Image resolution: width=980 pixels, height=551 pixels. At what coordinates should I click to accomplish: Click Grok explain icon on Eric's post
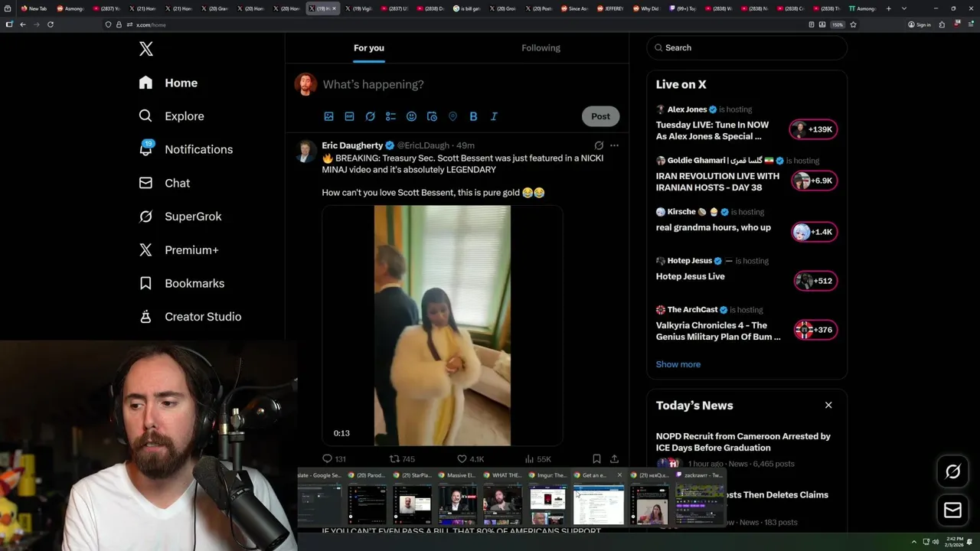click(599, 145)
